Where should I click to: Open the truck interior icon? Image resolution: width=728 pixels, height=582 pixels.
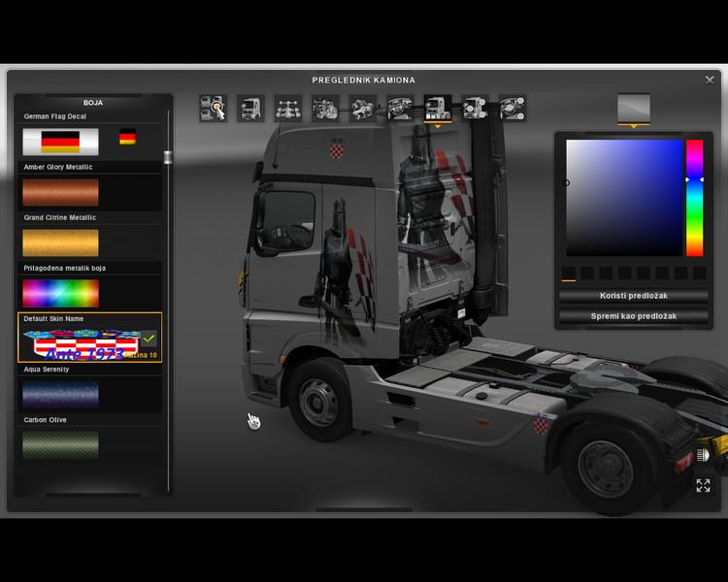(x=400, y=108)
